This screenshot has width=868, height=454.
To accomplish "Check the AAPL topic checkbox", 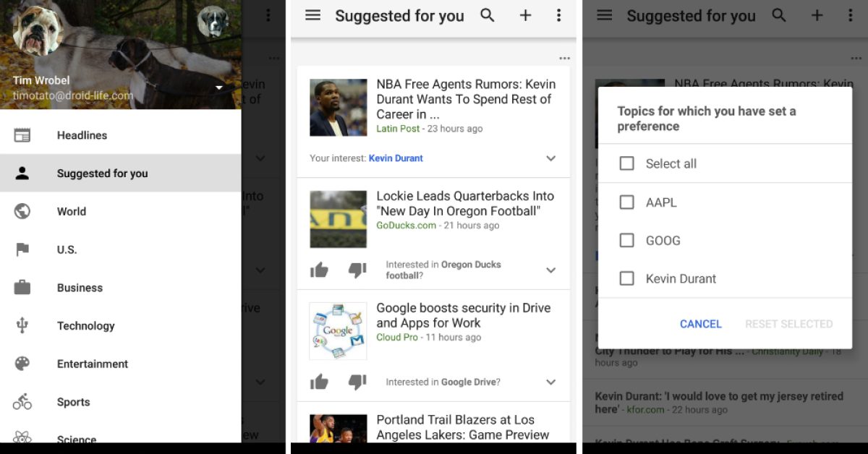I will tap(626, 202).
